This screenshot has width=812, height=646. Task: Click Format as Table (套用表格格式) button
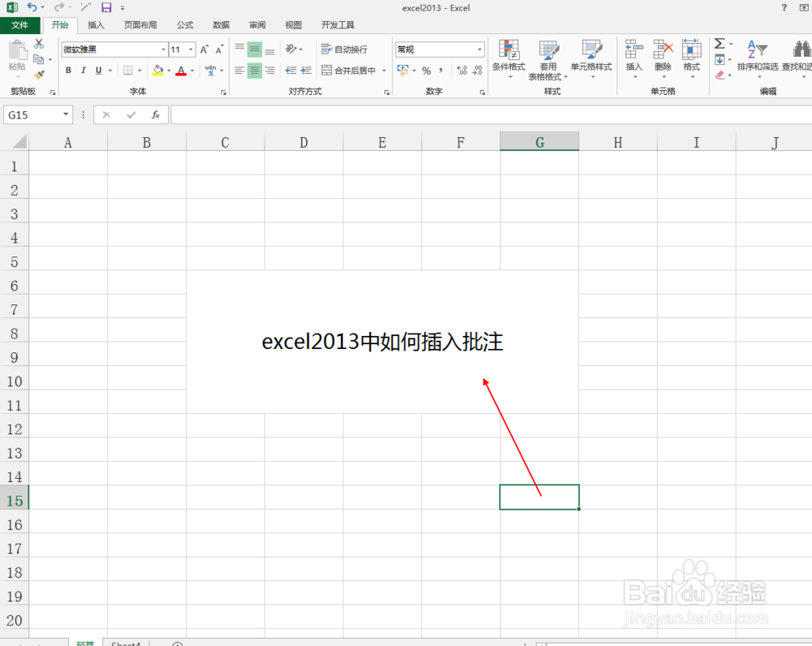[548, 60]
